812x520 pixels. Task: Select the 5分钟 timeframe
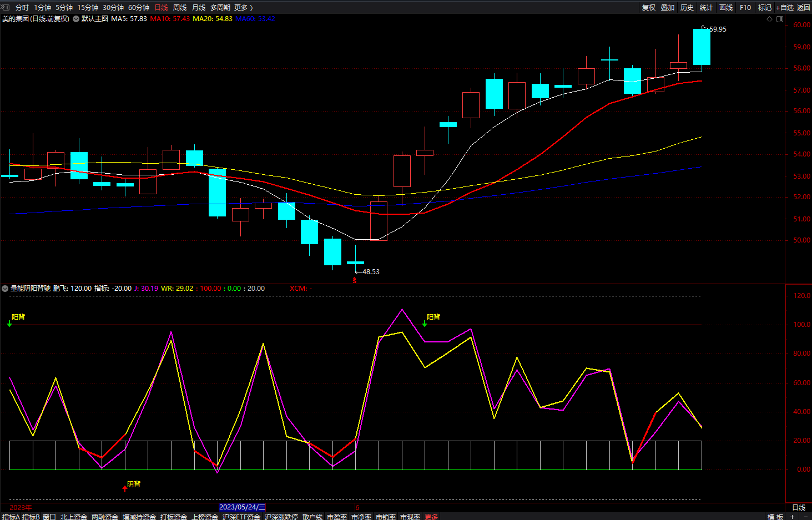pos(64,7)
